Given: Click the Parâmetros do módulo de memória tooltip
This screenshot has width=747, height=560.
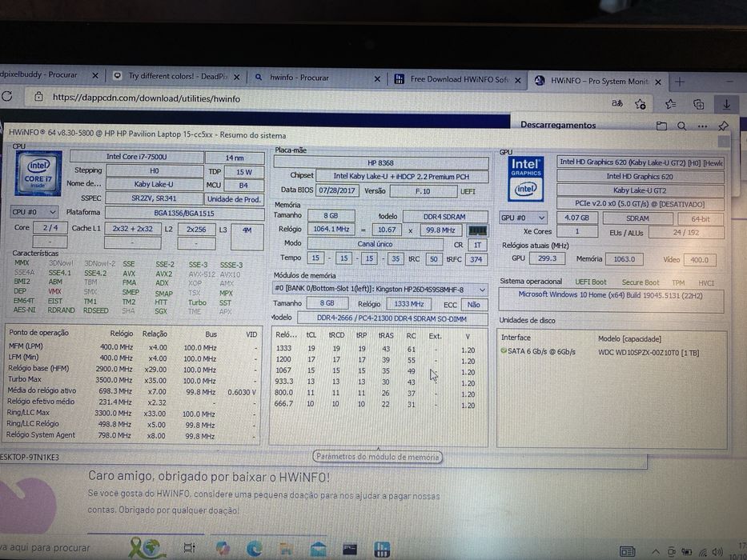Looking at the screenshot, I should point(377,457).
